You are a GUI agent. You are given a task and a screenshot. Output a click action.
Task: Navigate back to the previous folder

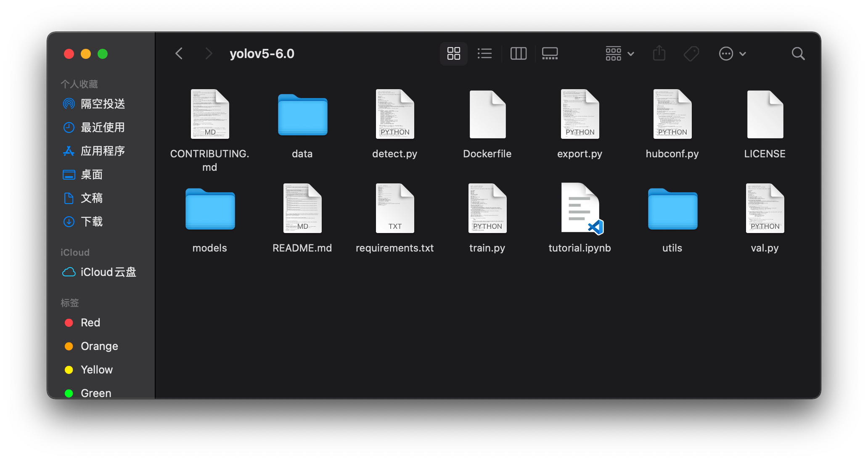[x=179, y=53]
